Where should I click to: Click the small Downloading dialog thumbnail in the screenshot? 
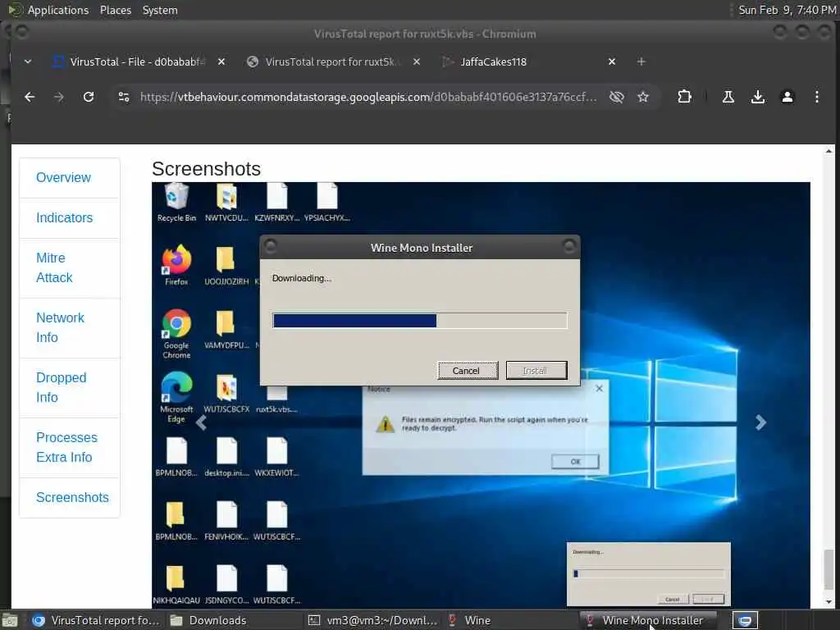pos(649,573)
